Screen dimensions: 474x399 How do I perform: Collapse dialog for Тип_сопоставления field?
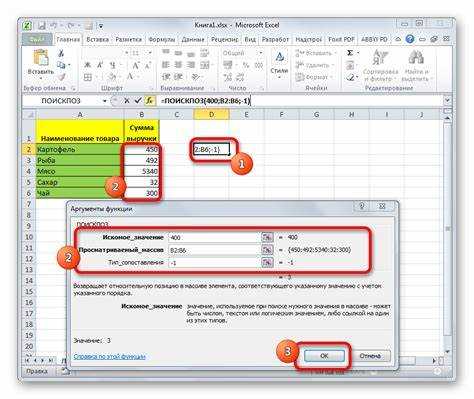(267, 263)
